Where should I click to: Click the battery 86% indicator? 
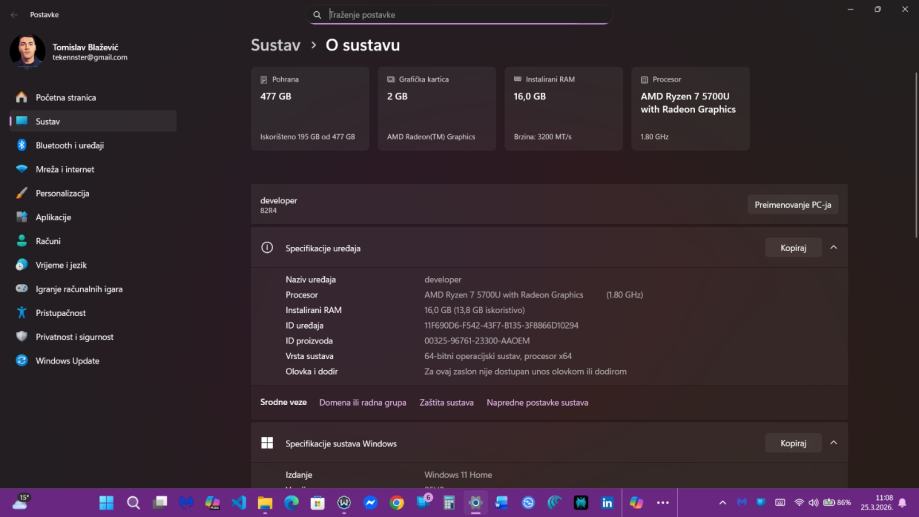837,503
